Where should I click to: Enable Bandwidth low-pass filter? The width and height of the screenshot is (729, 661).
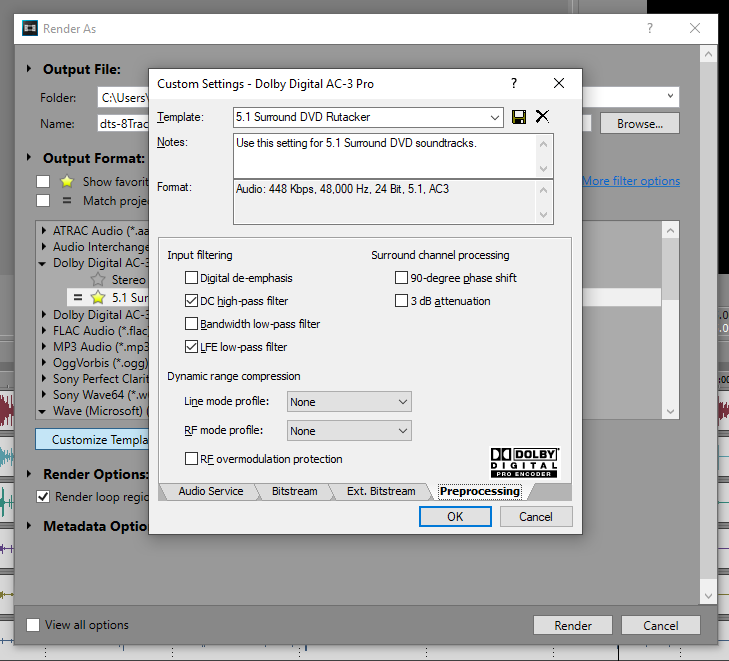click(191, 324)
